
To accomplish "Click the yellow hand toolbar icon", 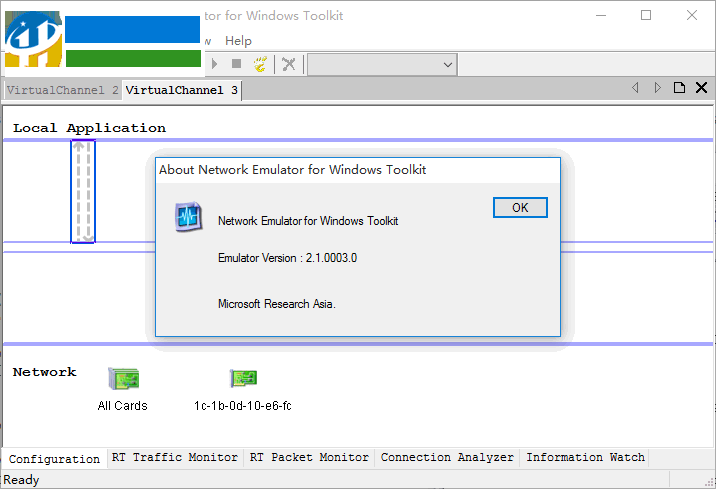I will click(x=260, y=64).
